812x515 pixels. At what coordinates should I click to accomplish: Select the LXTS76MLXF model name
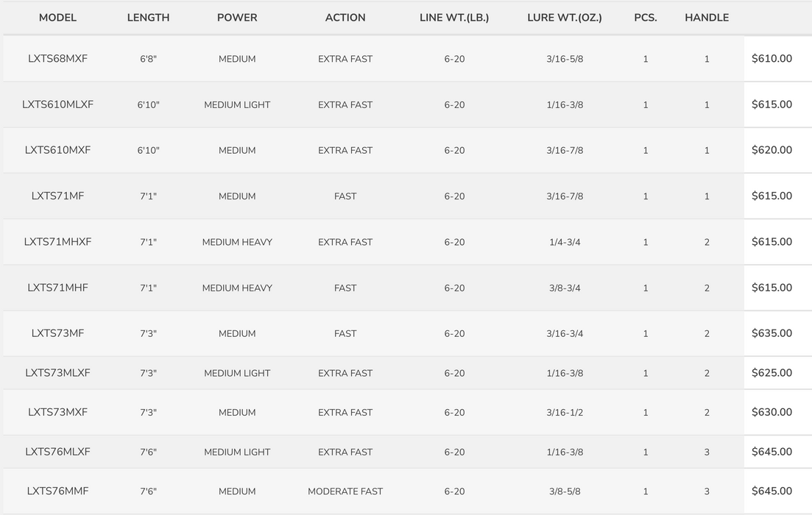(x=57, y=452)
